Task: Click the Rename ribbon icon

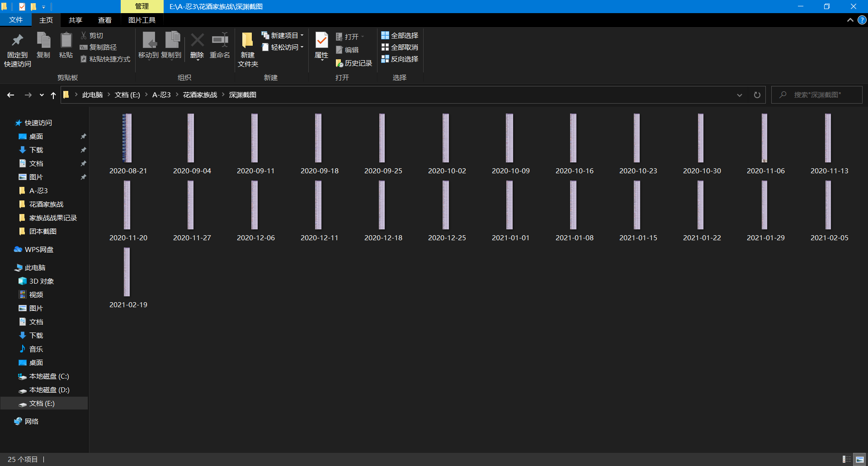Action: click(x=220, y=46)
